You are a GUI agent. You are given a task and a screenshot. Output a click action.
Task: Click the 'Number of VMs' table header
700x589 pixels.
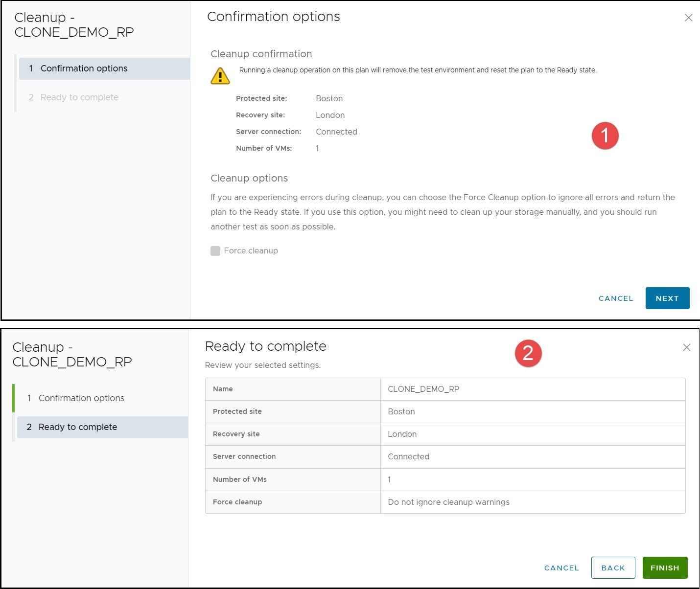[x=293, y=479]
